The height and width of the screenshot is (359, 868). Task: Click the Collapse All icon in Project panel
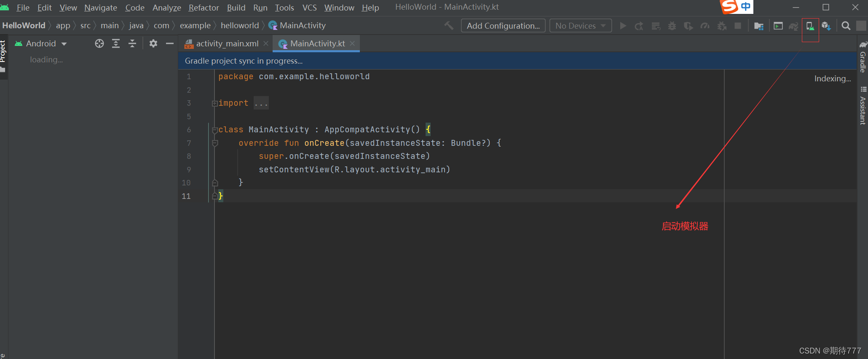click(132, 43)
